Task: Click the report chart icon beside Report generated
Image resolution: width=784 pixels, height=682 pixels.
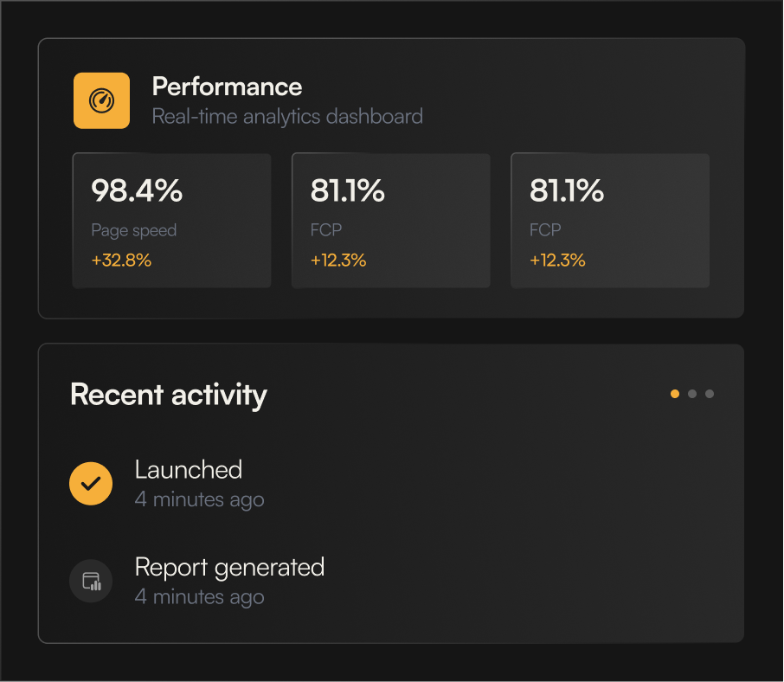Action: tap(91, 582)
